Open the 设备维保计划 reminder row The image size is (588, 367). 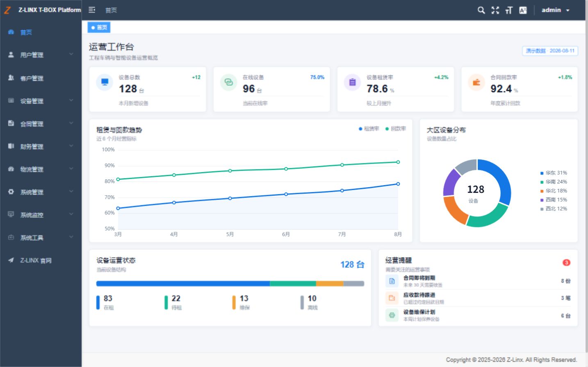click(x=478, y=315)
